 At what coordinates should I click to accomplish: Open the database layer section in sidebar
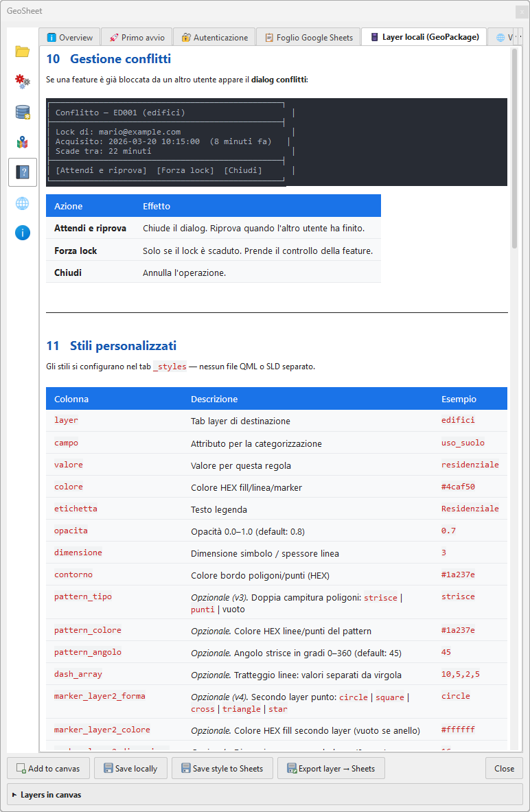pyautogui.click(x=22, y=112)
